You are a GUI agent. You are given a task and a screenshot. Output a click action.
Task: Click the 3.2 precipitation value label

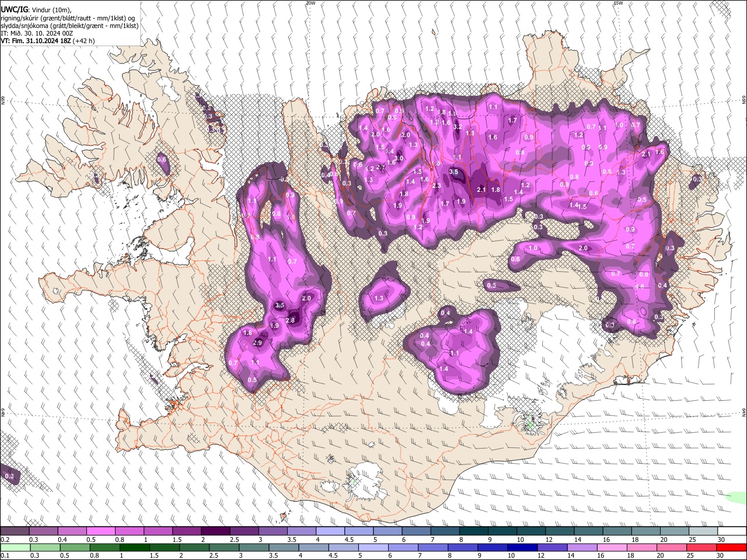[458, 127]
